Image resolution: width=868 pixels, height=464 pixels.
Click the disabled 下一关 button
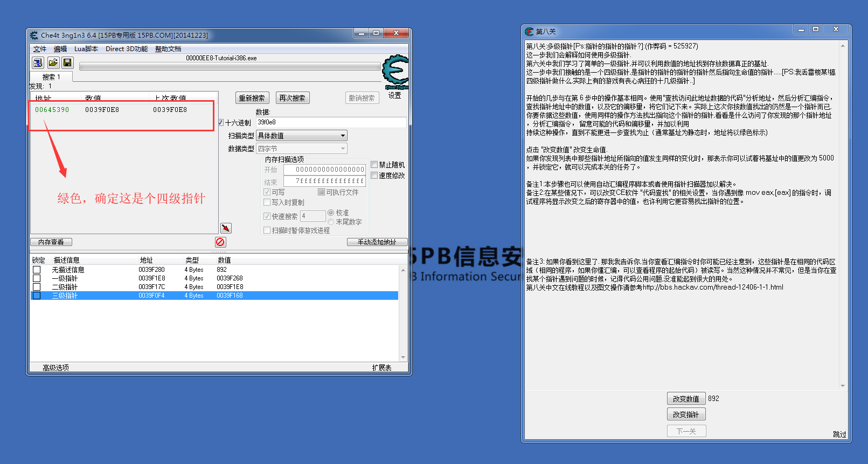686,431
